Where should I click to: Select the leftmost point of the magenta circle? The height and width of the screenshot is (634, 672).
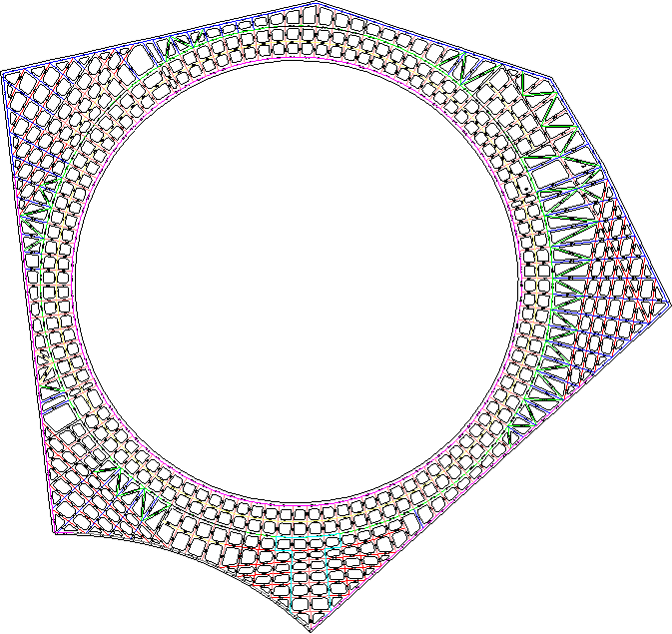point(71,280)
